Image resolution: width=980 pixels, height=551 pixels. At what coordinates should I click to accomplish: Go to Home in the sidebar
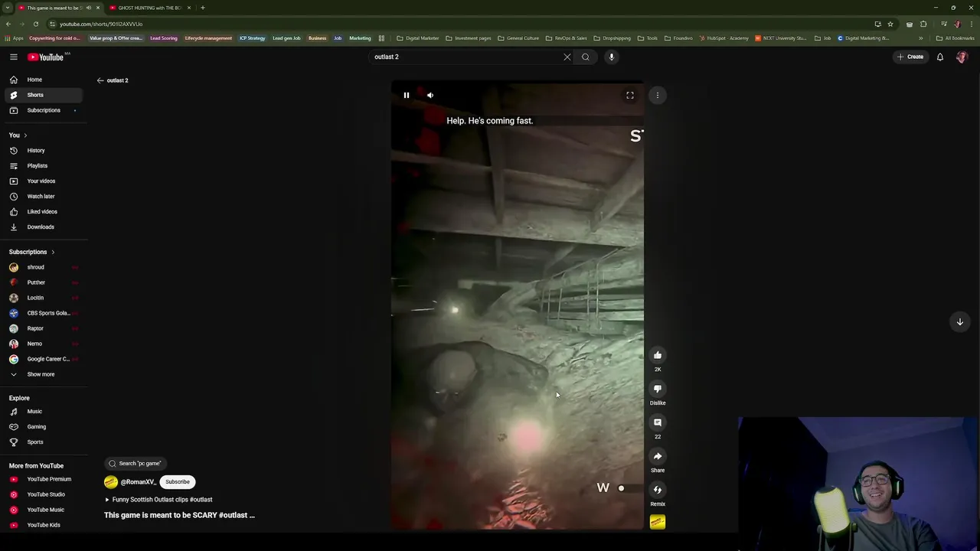point(44,80)
